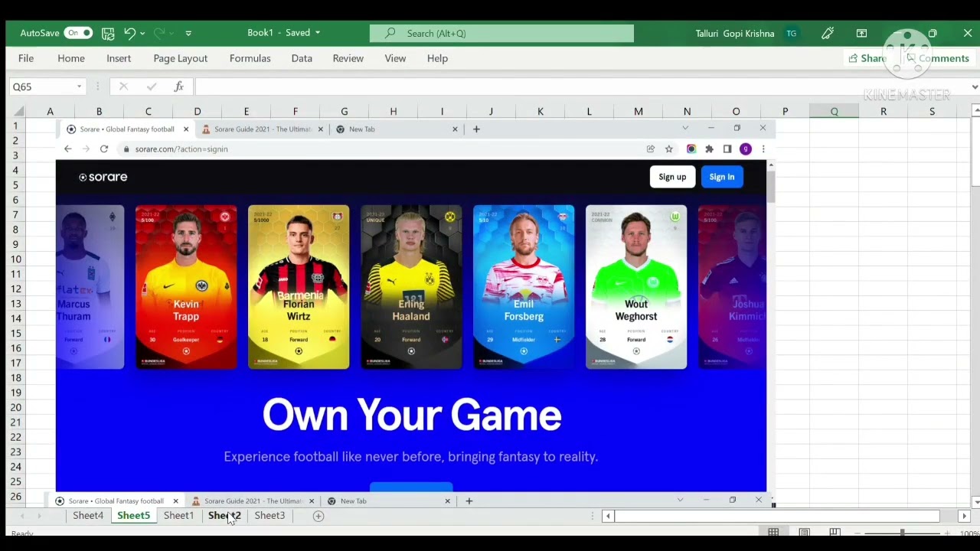Open the Formulas ribbon tab
Viewport: 980px width, 551px height.
250,58
